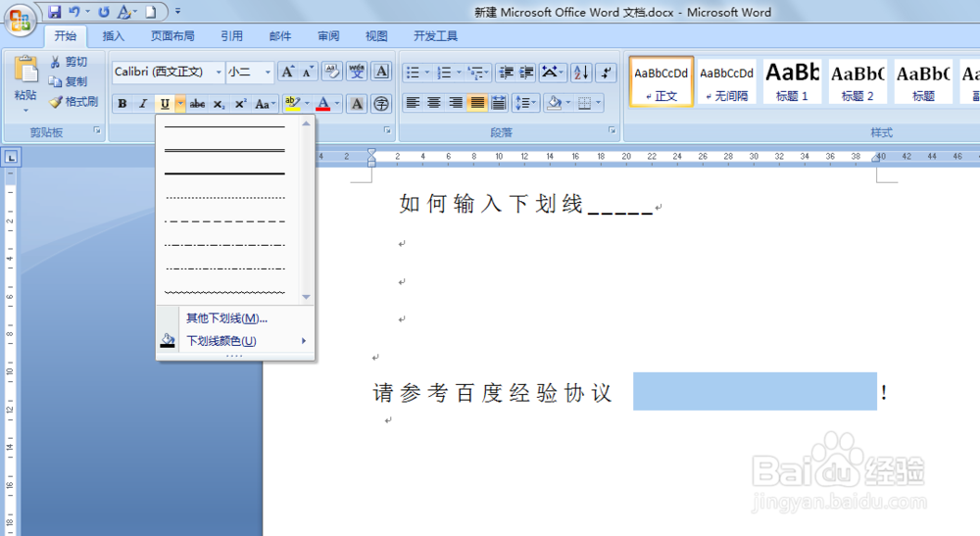Align text left

(x=413, y=103)
